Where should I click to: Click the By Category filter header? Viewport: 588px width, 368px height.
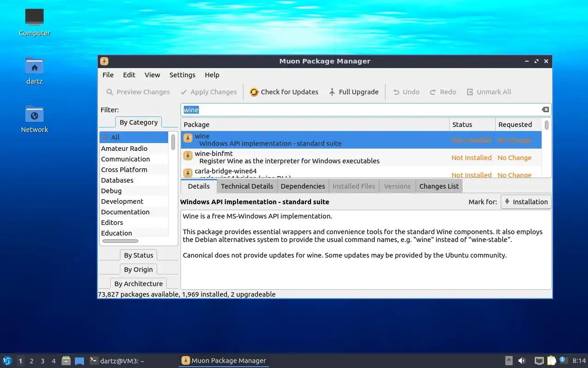pos(139,122)
